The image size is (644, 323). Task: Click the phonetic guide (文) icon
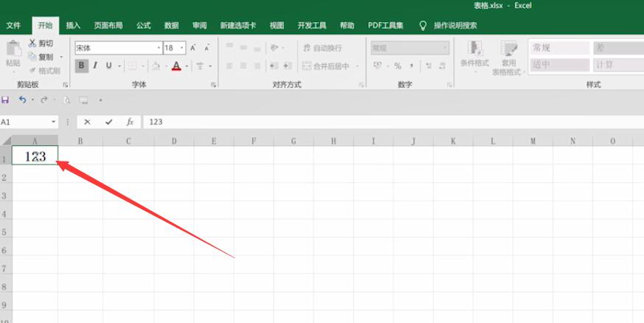[x=200, y=66]
